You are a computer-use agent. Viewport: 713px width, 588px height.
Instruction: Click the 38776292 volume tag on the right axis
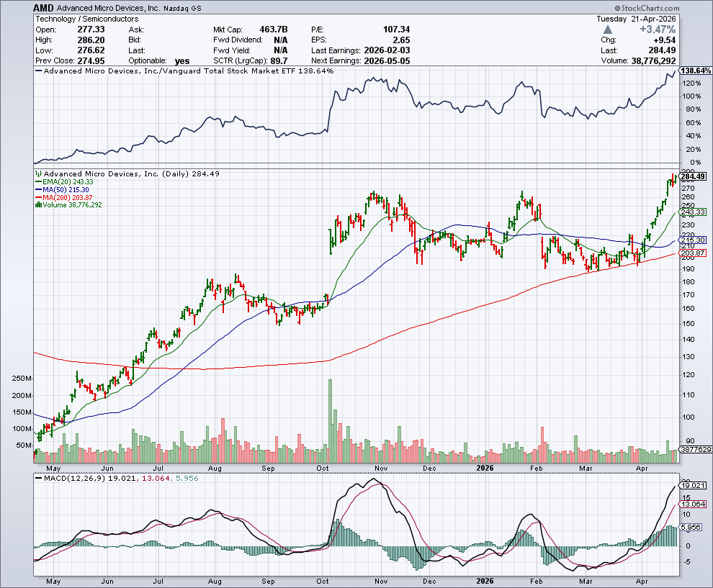click(x=696, y=449)
